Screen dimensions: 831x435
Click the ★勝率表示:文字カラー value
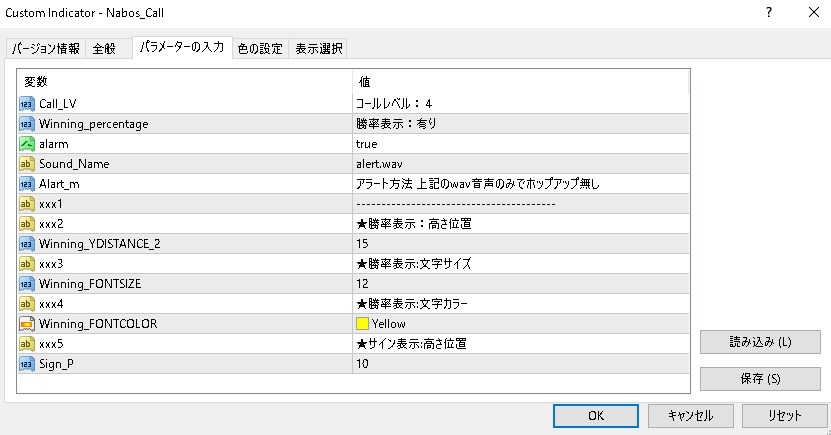[x=412, y=304]
